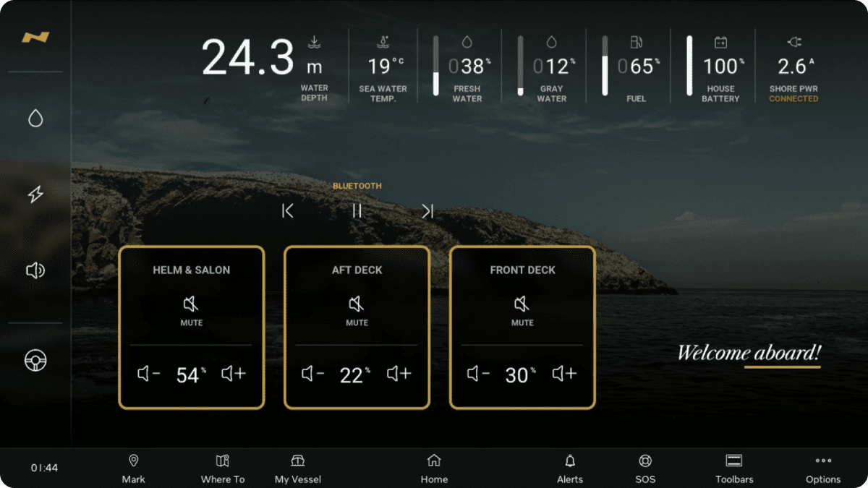
Task: Open the Alerts bell
Action: pyautogui.click(x=570, y=468)
